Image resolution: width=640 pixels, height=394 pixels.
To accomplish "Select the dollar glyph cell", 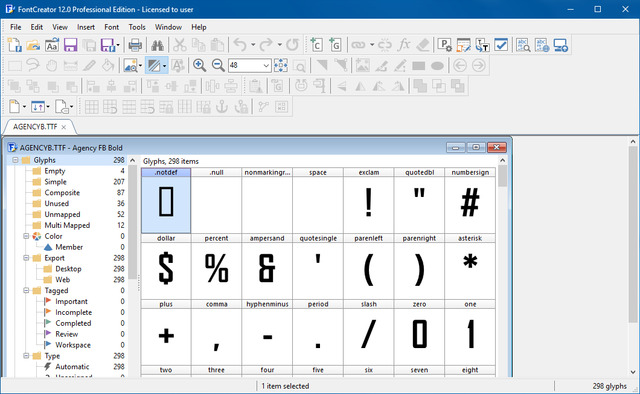I will coord(166,266).
